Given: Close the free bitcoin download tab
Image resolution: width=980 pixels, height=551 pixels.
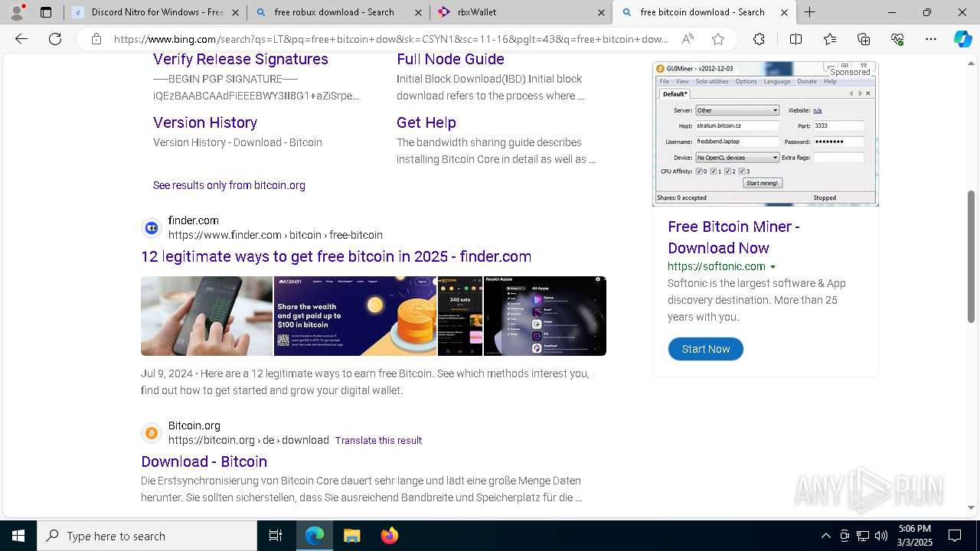Looking at the screenshot, I should pos(784,12).
